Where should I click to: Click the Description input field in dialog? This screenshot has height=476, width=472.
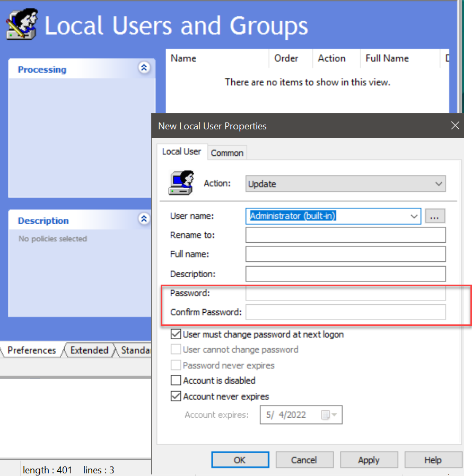[x=345, y=274]
